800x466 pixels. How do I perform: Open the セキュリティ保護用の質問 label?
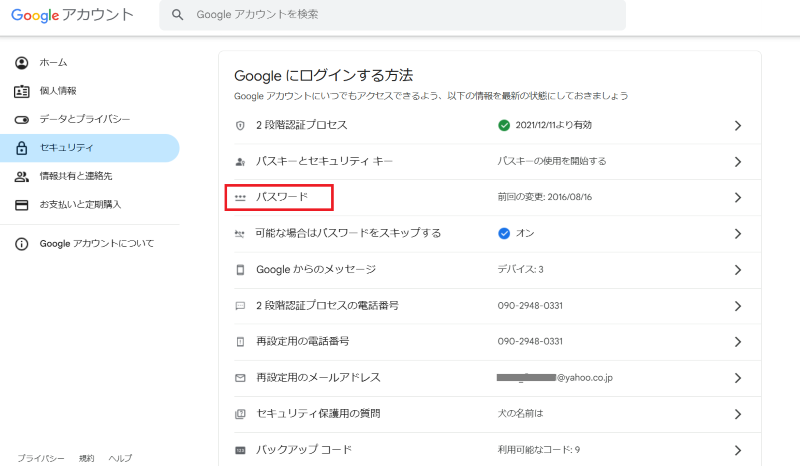click(x=318, y=413)
